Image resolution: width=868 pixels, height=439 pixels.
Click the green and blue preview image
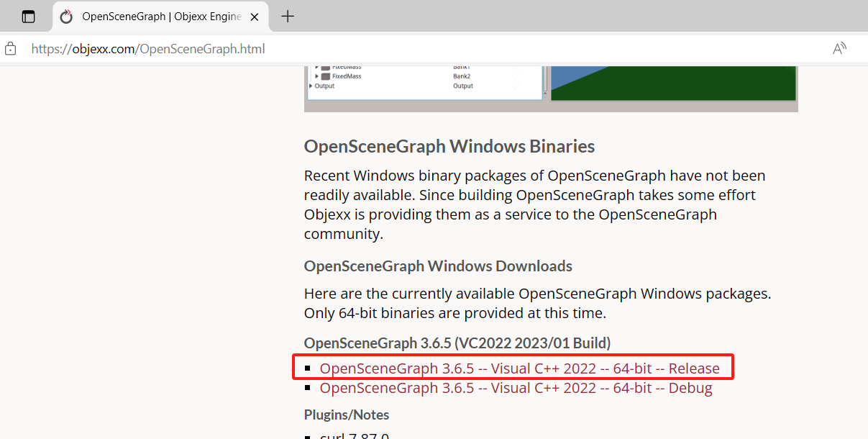coord(673,83)
